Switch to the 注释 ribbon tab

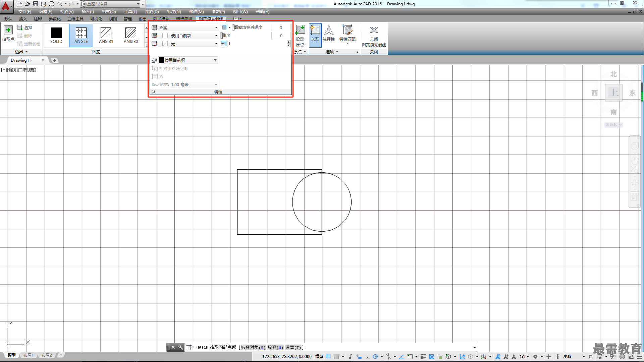click(38, 19)
